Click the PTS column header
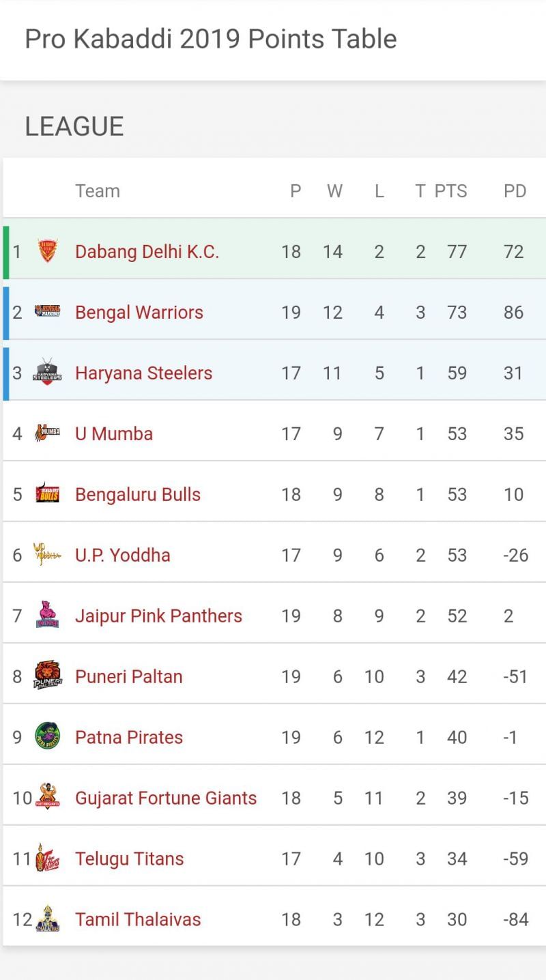The height and width of the screenshot is (980, 546). click(451, 191)
